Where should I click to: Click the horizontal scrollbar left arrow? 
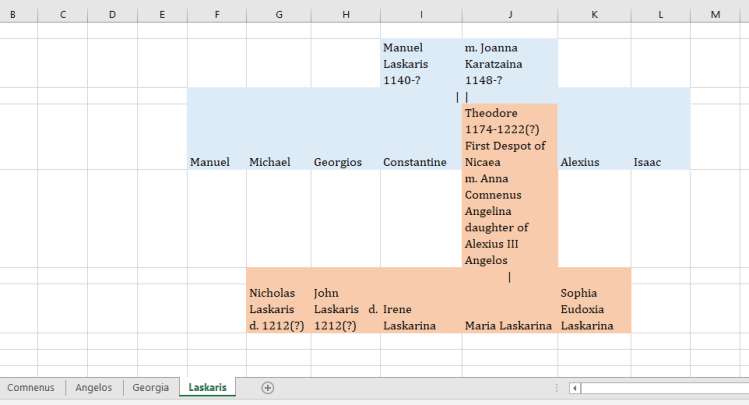575,388
